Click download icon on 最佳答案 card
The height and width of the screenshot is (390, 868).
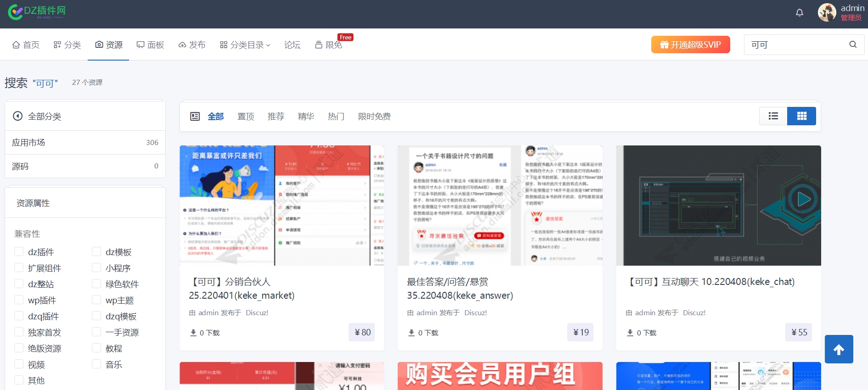(411, 333)
